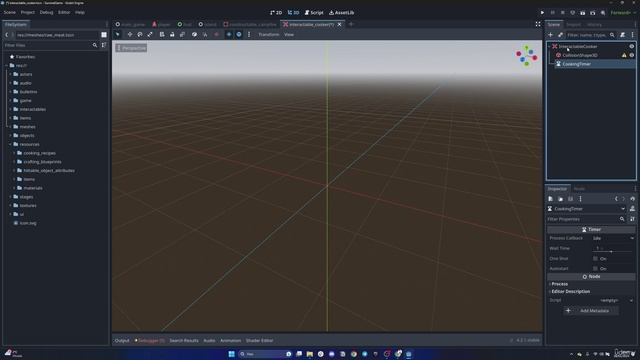Click the list selectable nodes tool icon
The height and width of the screenshot is (360, 640).
click(x=162, y=35)
